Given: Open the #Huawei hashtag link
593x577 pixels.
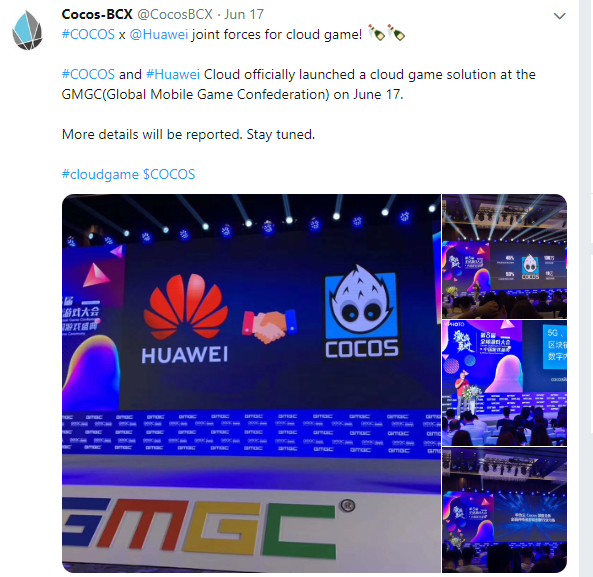Looking at the screenshot, I should coord(173,74).
